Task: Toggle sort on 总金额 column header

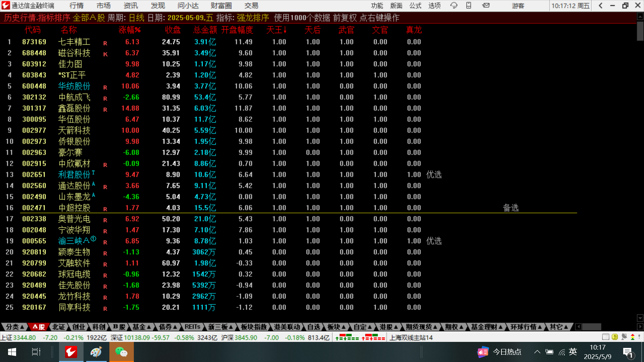Action: (205, 30)
